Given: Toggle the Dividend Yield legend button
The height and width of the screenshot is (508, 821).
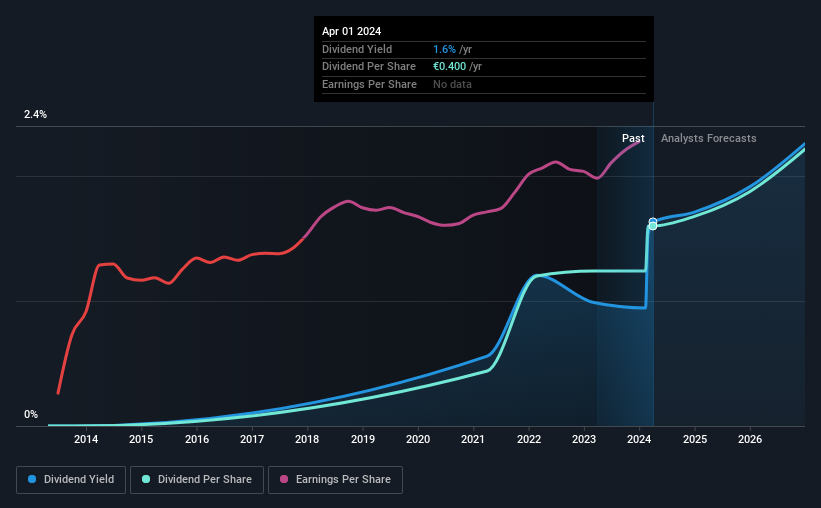Looking at the screenshot, I should [71, 480].
